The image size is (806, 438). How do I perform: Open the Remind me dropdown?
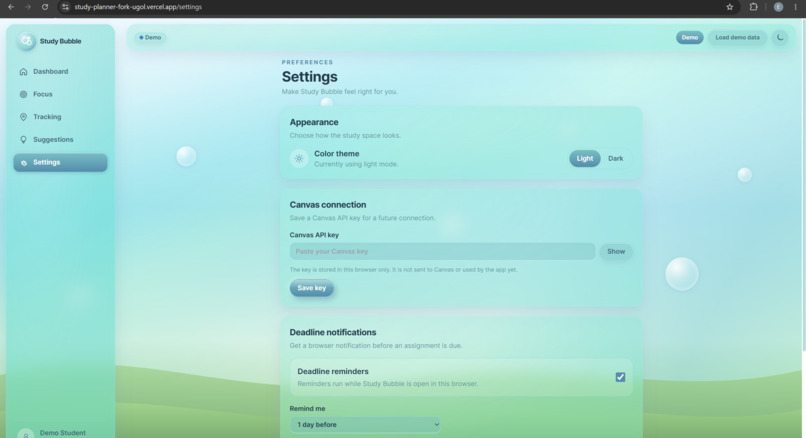tap(365, 425)
